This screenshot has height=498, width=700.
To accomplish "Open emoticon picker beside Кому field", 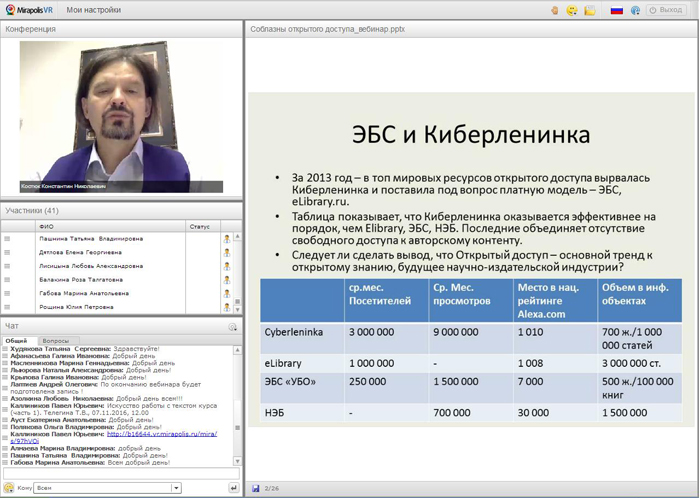I will point(8,488).
